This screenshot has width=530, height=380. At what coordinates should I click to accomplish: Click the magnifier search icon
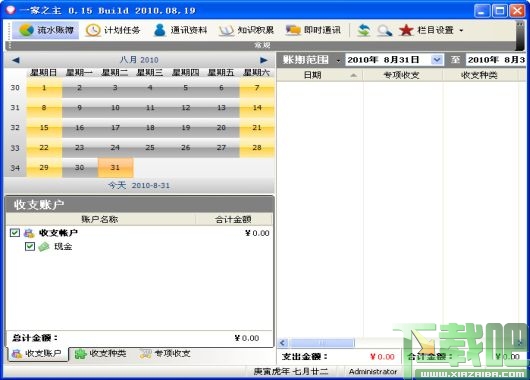(385, 30)
